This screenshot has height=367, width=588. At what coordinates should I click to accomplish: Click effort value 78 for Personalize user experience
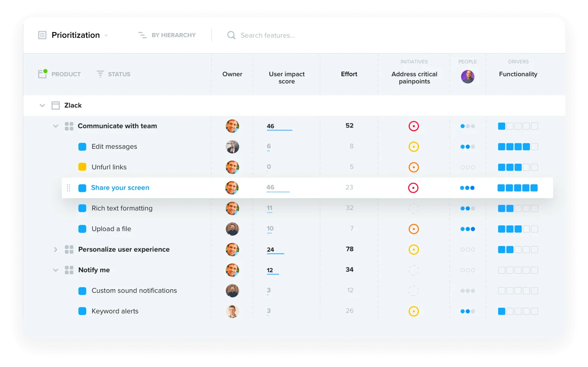(x=350, y=249)
